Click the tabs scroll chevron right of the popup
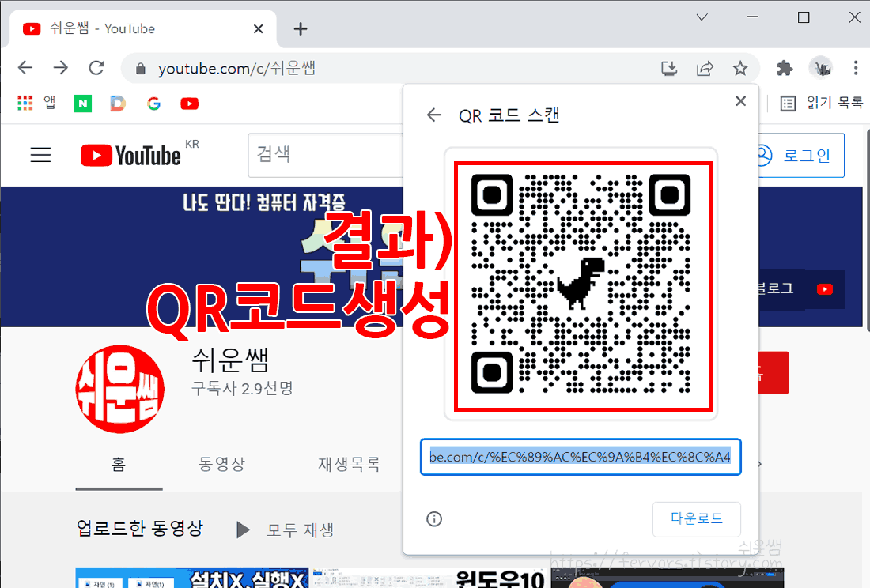Image resolution: width=870 pixels, height=588 pixels. click(760, 464)
